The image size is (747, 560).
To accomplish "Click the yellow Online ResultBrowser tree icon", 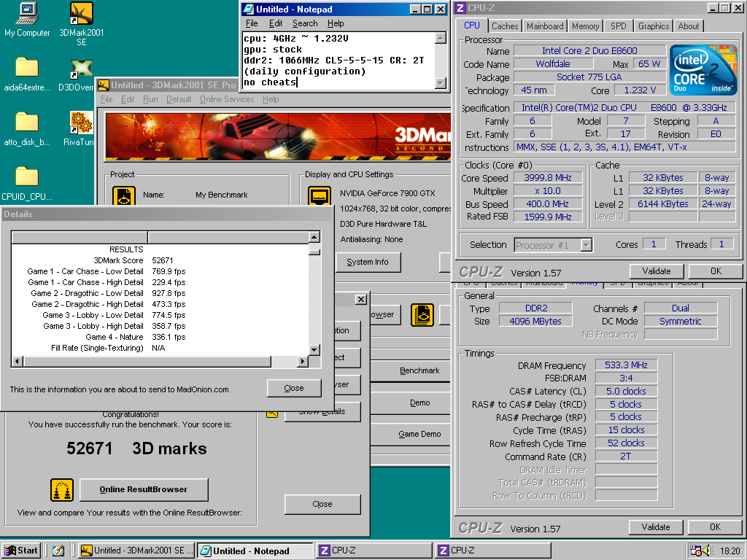I will 62,490.
